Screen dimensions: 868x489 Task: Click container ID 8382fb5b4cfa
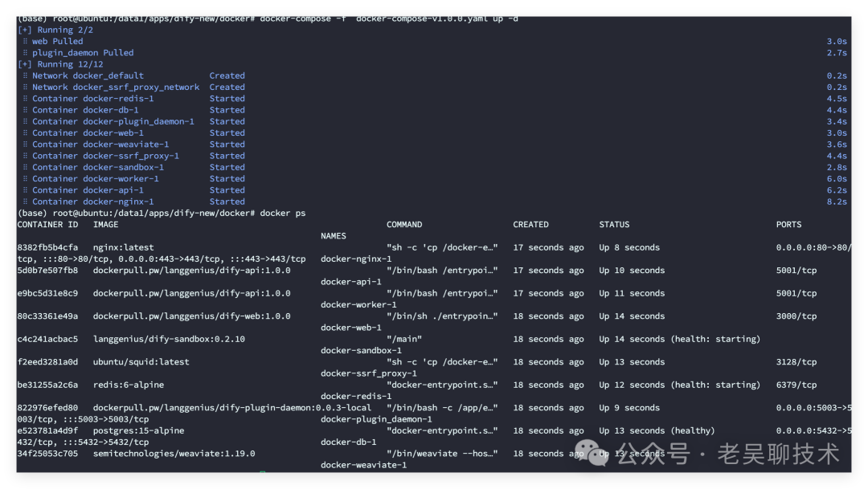pyautogui.click(x=47, y=247)
